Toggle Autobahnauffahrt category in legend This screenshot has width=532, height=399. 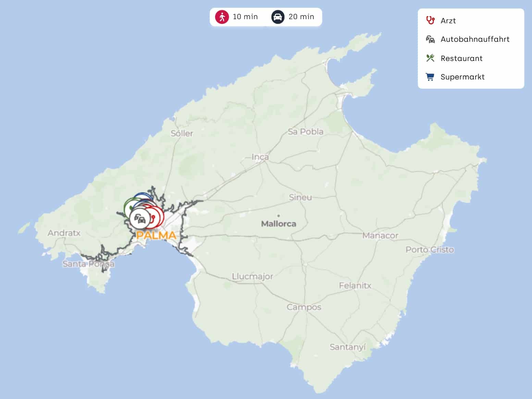click(475, 39)
